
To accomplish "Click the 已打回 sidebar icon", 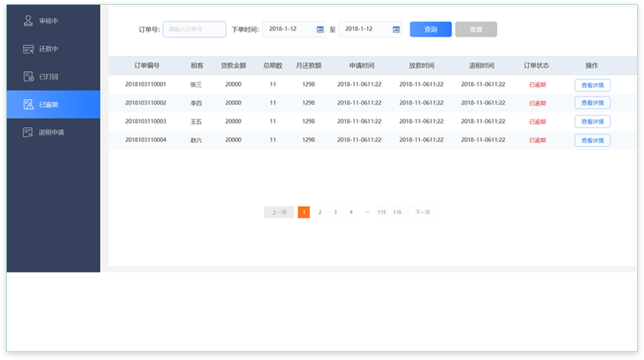I will point(28,77).
